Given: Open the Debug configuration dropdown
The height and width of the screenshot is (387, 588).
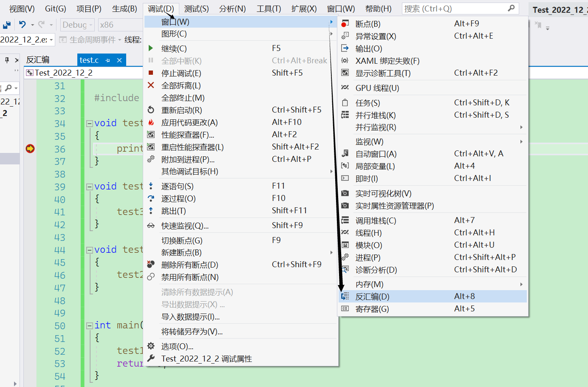Looking at the screenshot, I should (x=77, y=25).
